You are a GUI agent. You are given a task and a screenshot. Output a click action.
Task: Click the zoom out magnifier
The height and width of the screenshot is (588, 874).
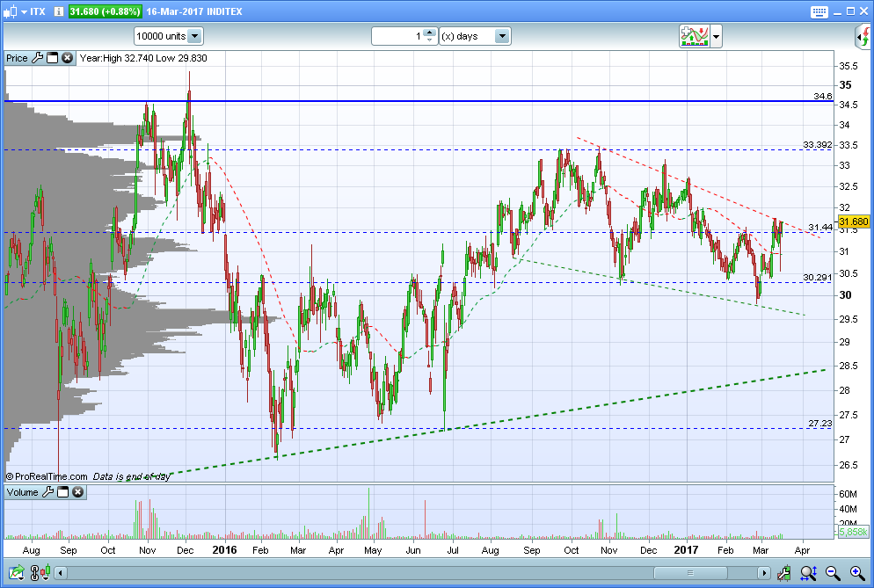point(833,572)
